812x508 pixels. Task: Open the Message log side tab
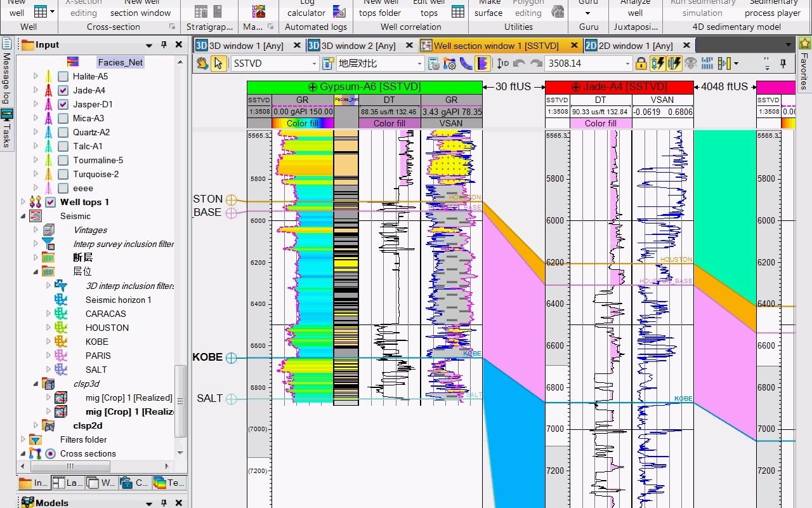click(x=7, y=71)
